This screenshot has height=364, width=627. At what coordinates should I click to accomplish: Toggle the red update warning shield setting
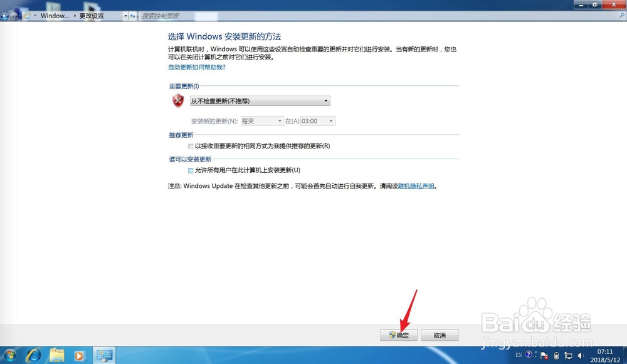[x=178, y=100]
